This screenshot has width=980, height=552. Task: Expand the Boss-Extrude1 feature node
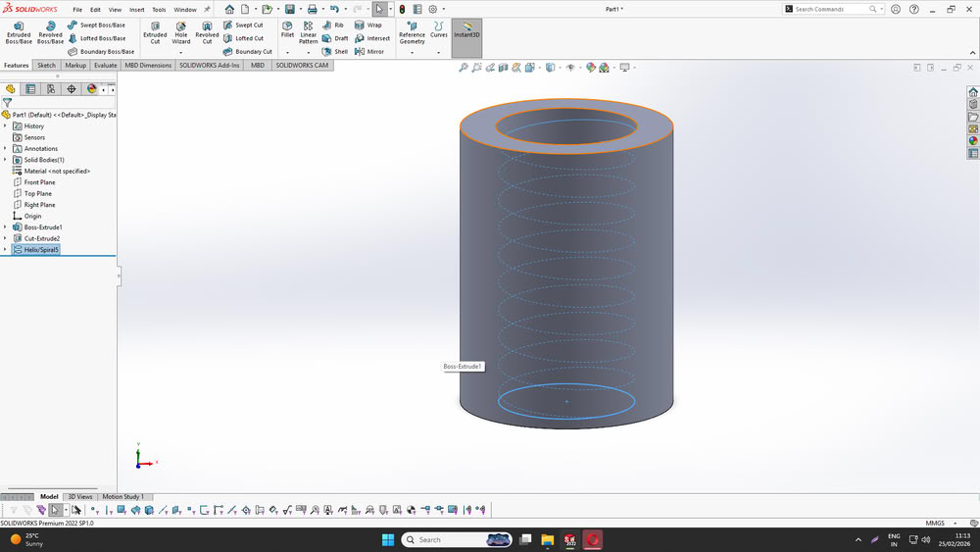point(5,227)
